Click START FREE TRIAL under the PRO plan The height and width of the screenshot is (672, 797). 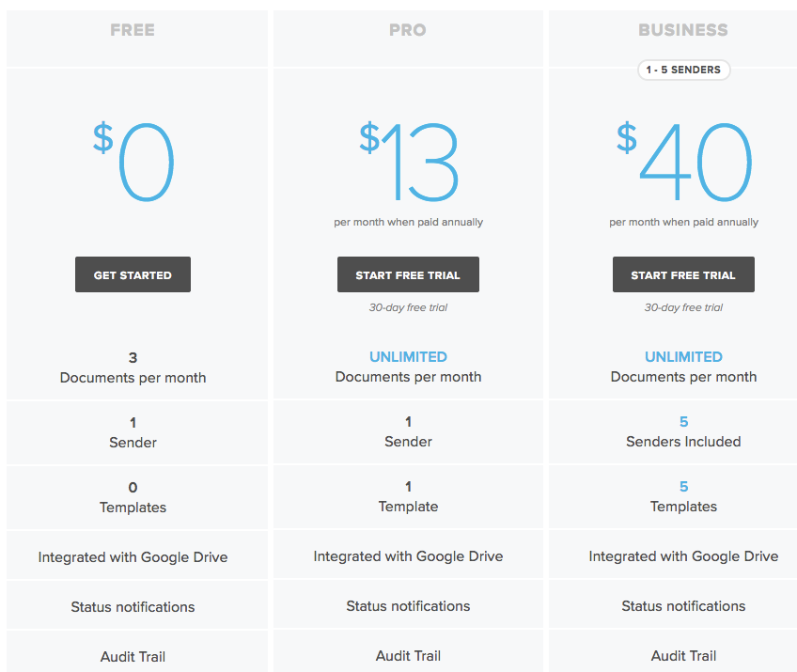coord(408,274)
